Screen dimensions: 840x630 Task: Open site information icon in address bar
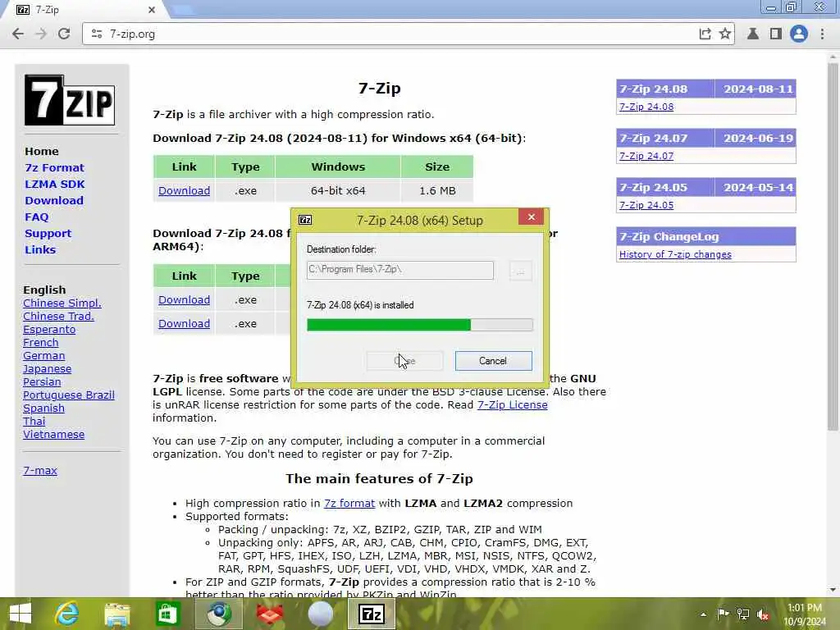pos(97,34)
